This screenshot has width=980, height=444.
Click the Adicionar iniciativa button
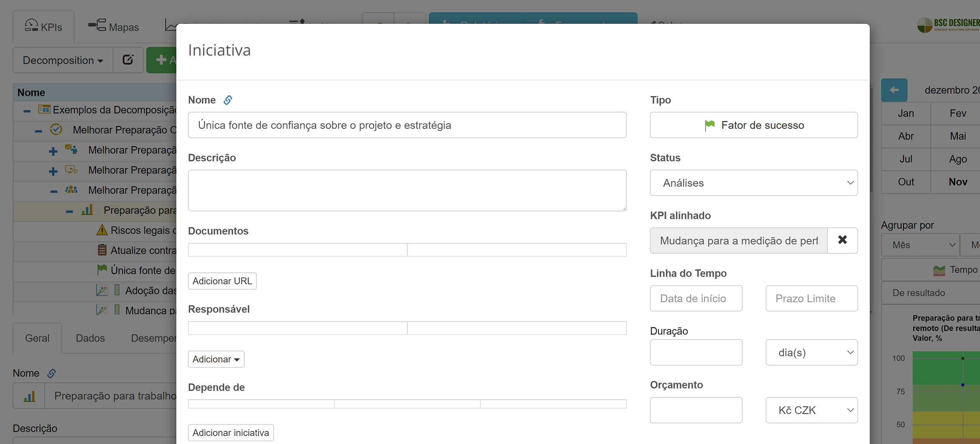[230, 433]
